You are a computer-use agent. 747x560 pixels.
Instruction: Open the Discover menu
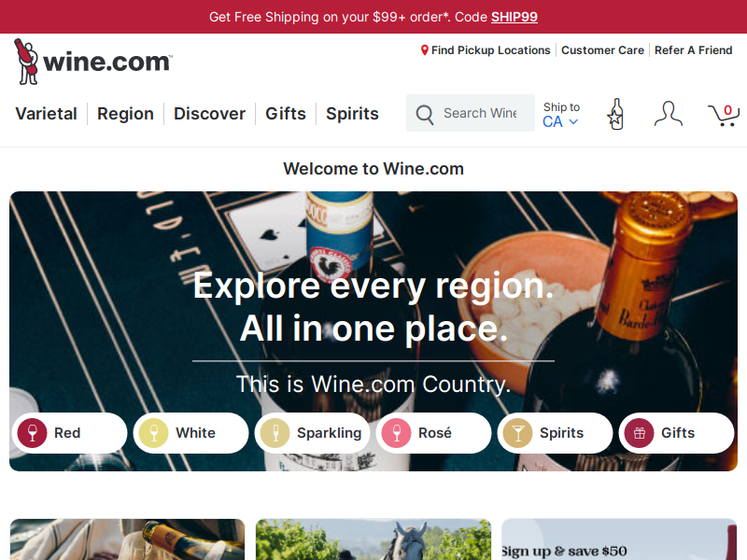click(209, 114)
